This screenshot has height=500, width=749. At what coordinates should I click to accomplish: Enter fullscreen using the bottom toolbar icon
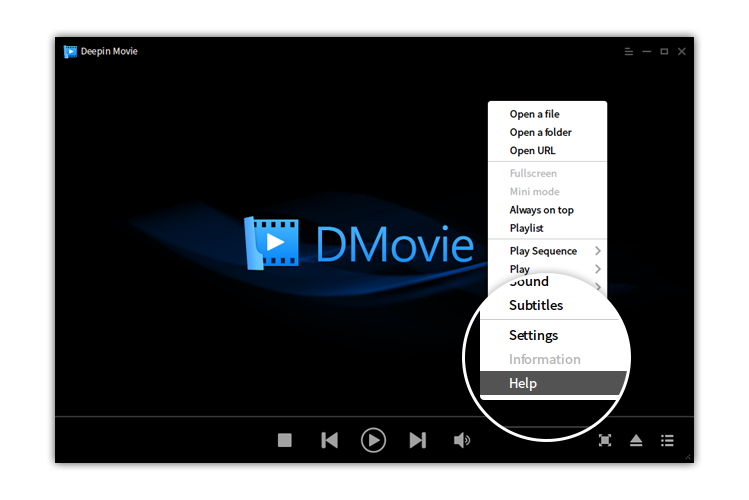(x=605, y=440)
